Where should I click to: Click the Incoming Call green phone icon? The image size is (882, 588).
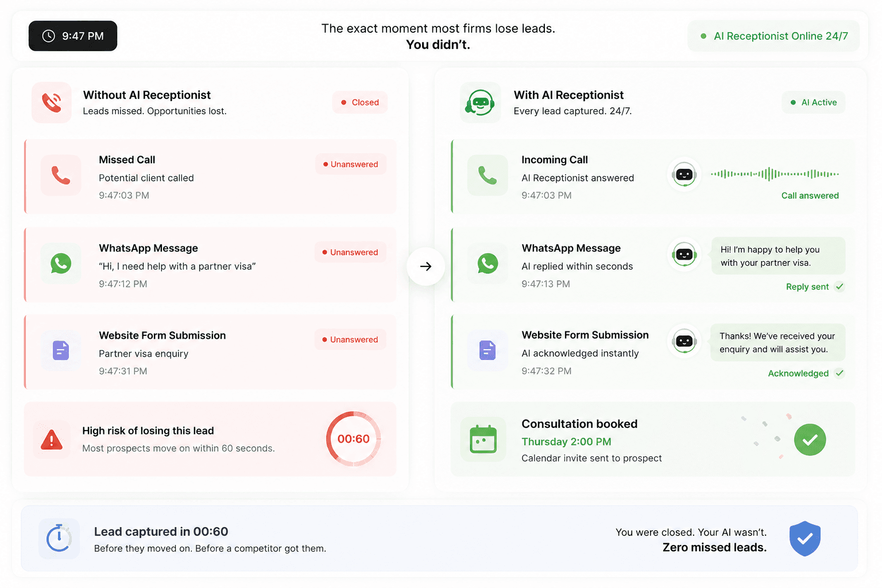pos(488,175)
